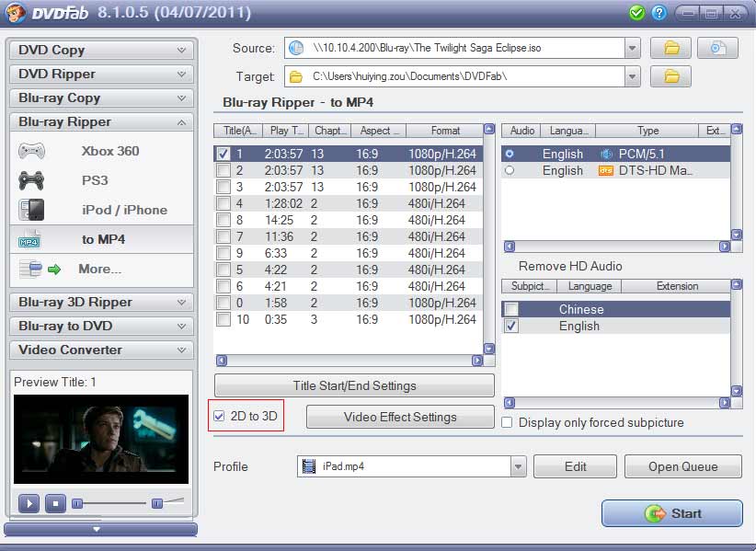
Task: Uncheck title 1 checkbox
Action: (x=223, y=154)
